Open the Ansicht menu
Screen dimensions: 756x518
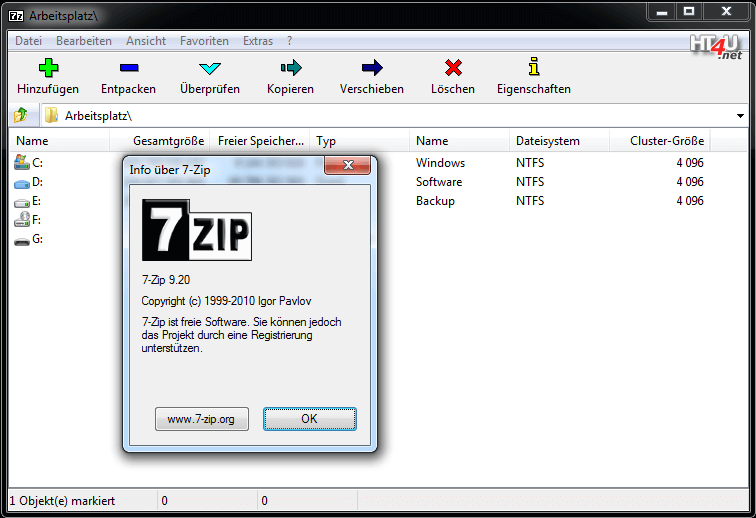point(146,41)
